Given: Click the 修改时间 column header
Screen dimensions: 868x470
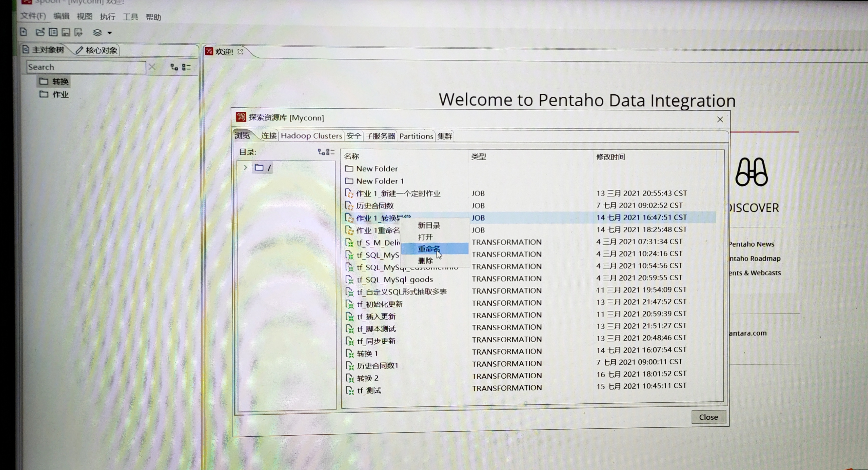Looking at the screenshot, I should pos(610,157).
